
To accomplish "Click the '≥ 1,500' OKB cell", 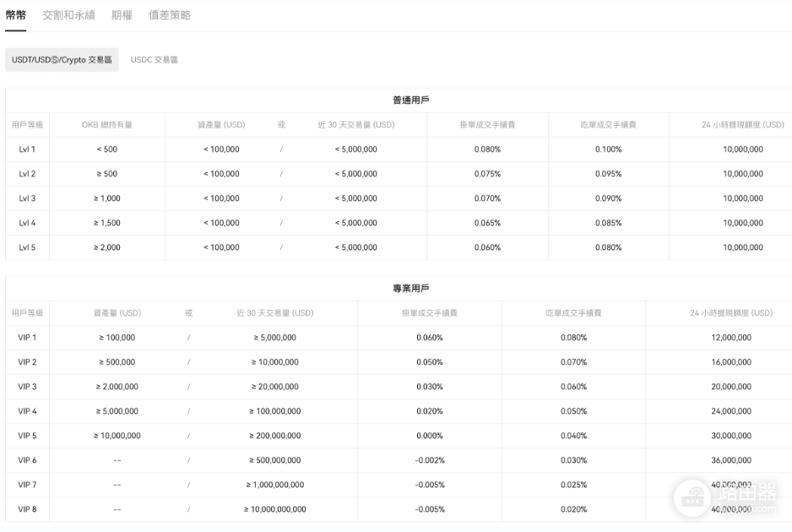I will [107, 223].
